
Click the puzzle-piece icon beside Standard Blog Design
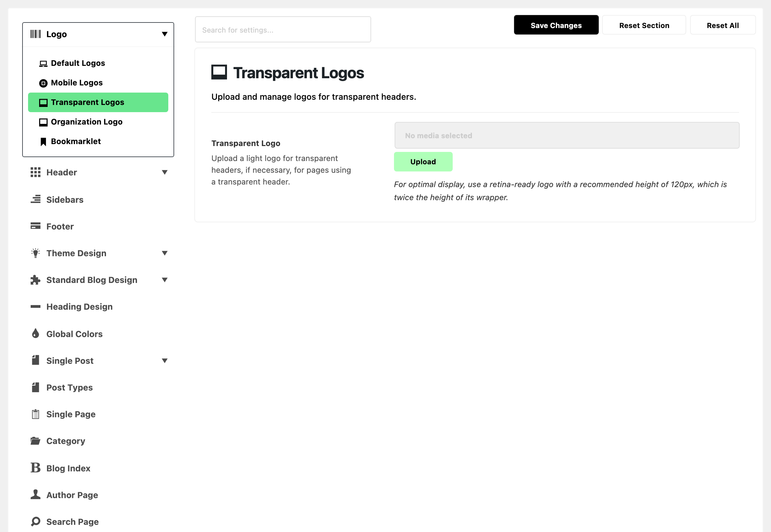coord(36,280)
